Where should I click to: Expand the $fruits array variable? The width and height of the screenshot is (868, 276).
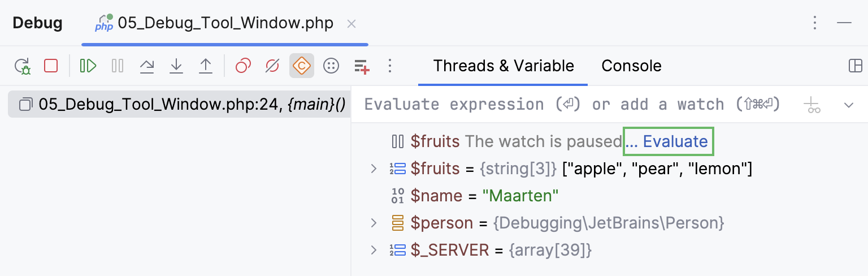(373, 169)
